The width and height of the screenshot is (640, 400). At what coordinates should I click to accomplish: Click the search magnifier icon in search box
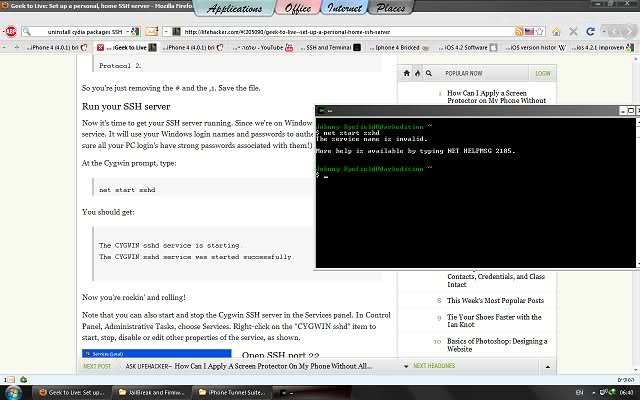27,31
